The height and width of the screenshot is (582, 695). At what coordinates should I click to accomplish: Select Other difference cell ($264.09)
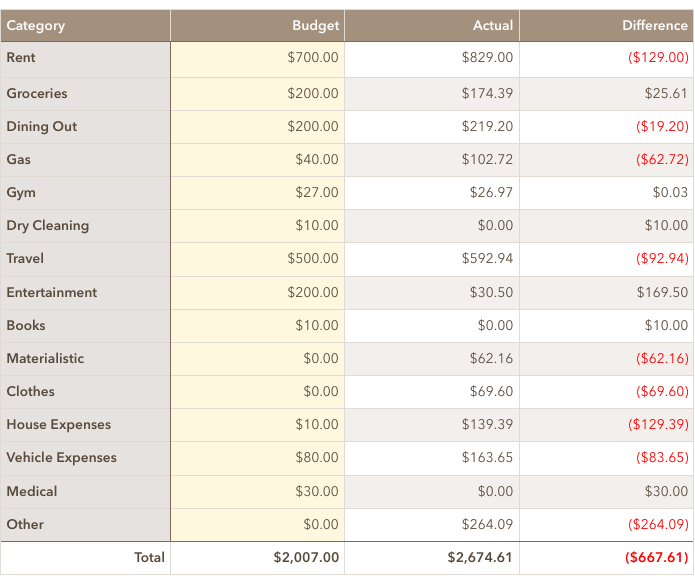(x=606, y=525)
